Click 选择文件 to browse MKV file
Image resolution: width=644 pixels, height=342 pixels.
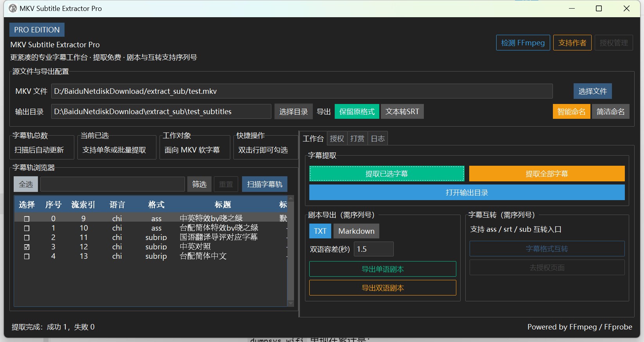coord(592,91)
